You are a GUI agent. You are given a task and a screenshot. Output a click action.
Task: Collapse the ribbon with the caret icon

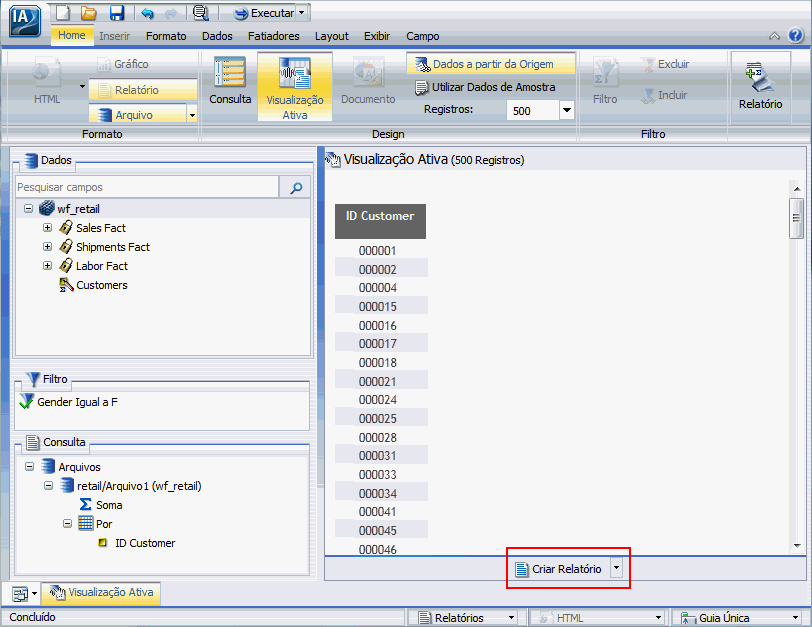click(x=774, y=36)
